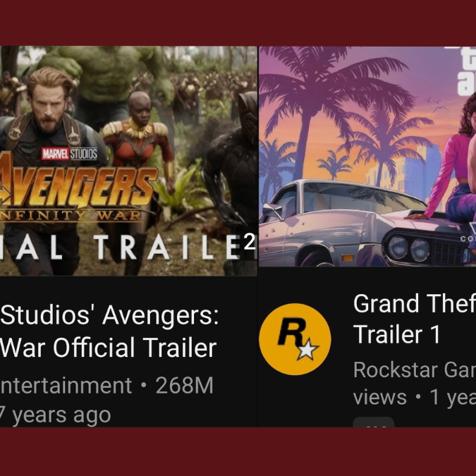Open the Rockstar Games channel avatar
Screen dimensions: 476x476
[295, 339]
